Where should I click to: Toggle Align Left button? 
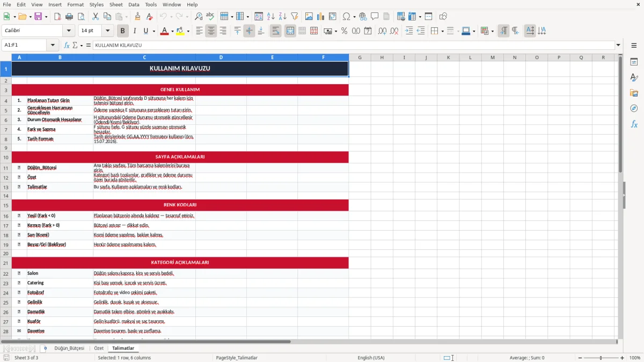(200, 31)
